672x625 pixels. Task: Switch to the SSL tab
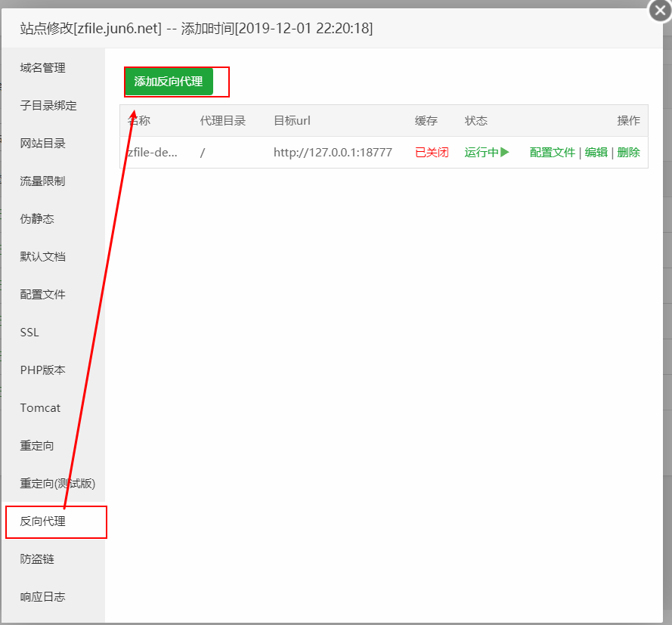point(29,333)
